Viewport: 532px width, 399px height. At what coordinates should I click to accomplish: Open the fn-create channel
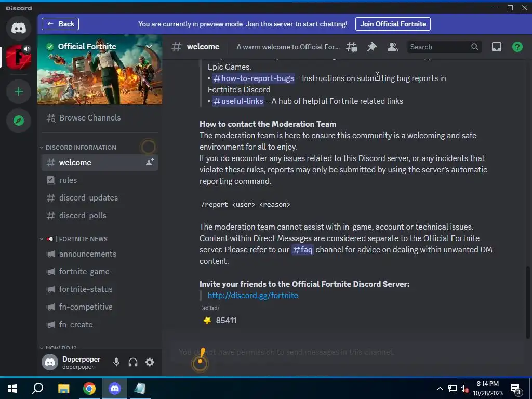point(100,324)
